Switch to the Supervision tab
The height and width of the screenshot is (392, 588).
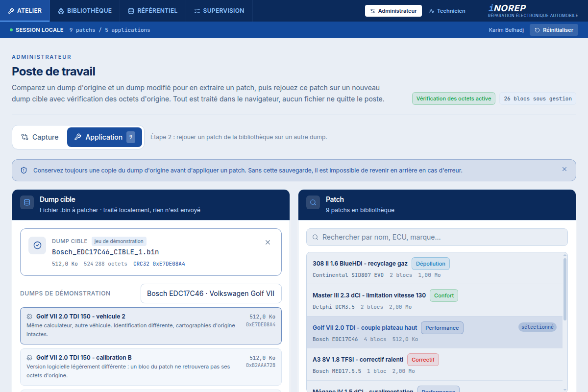pyautogui.click(x=219, y=11)
